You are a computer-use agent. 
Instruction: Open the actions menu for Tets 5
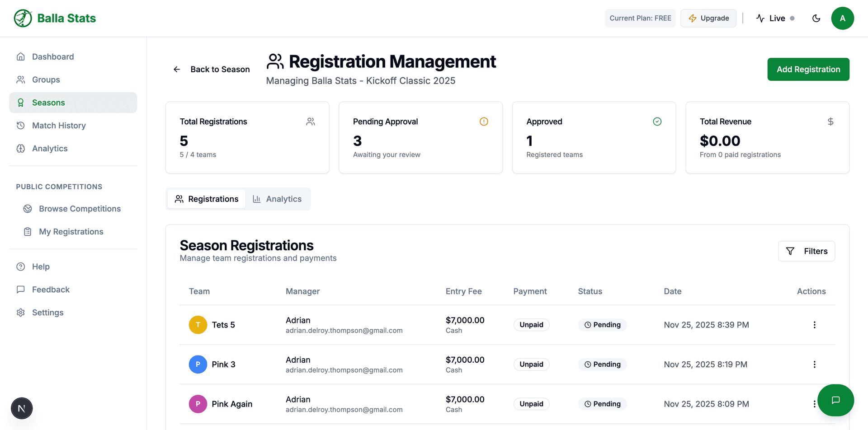pos(815,325)
